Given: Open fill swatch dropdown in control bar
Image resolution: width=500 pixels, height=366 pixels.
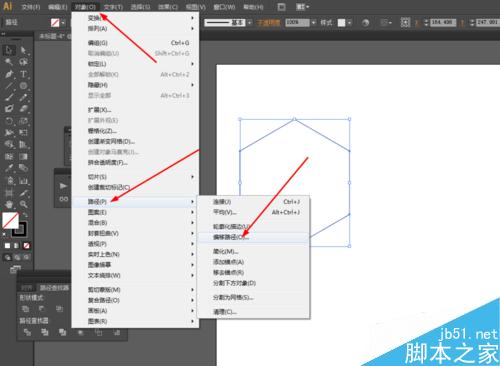Looking at the screenshot, I should 63,23.
